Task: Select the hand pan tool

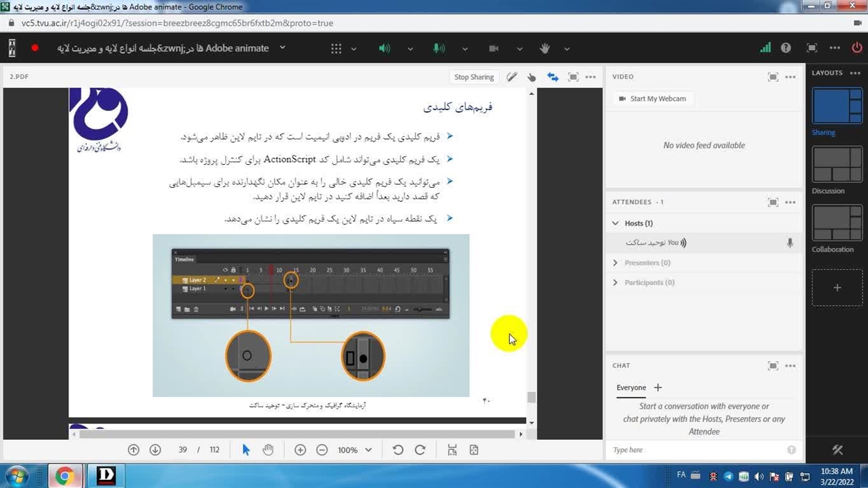Action: click(268, 450)
